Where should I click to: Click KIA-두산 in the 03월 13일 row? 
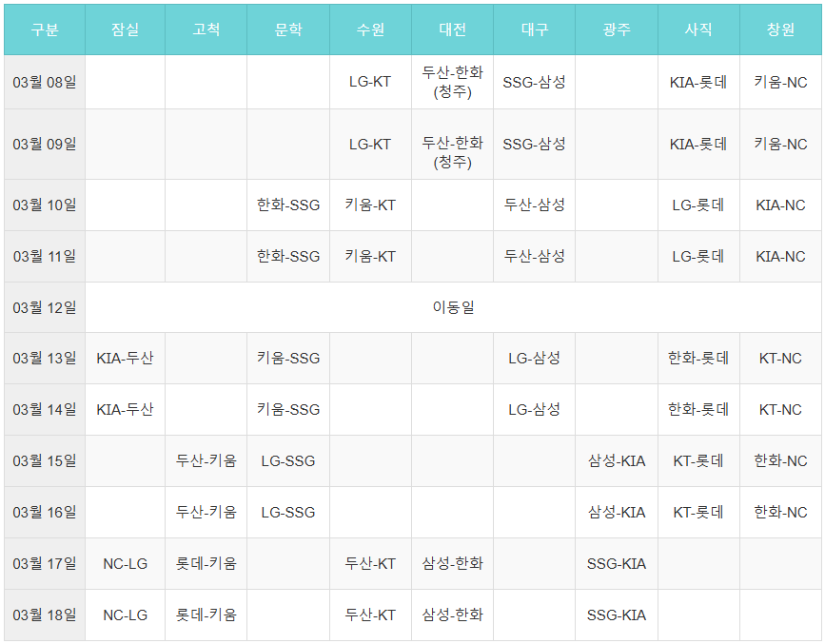click(x=125, y=359)
